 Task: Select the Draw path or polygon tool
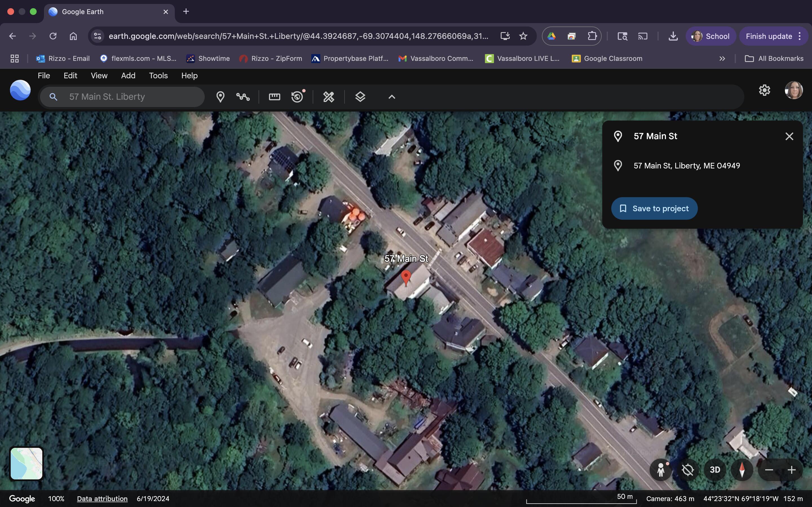(242, 97)
